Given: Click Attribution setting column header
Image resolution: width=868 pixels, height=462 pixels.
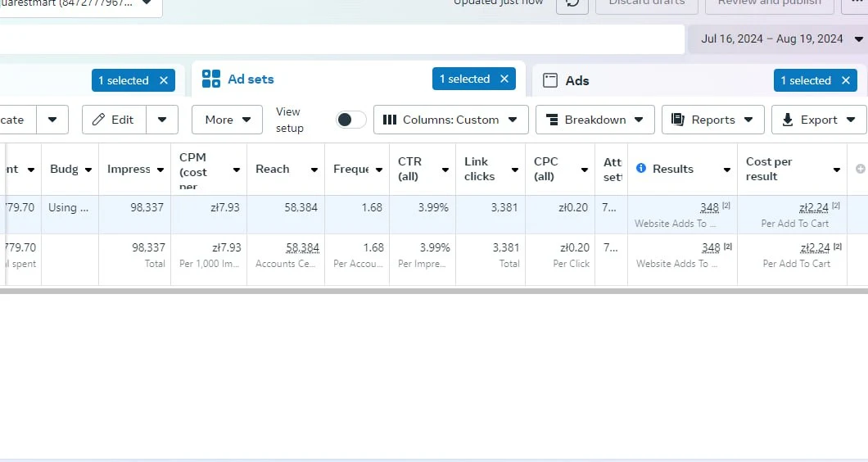Looking at the screenshot, I should click(612, 169).
